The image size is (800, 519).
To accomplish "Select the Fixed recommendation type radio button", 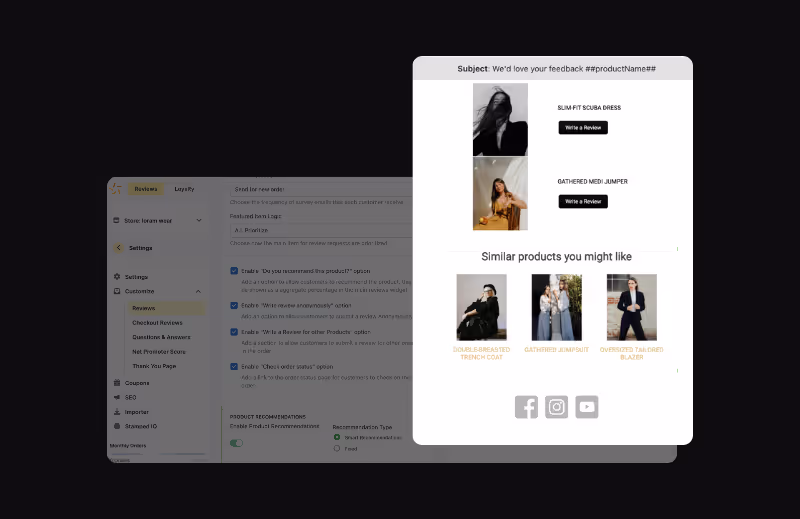I will pyautogui.click(x=337, y=449).
